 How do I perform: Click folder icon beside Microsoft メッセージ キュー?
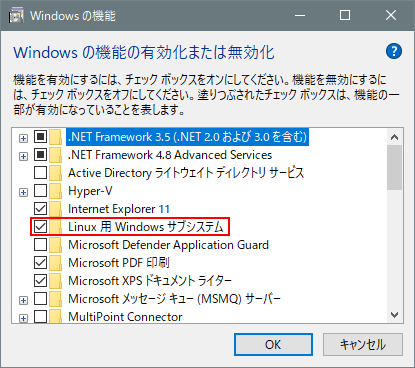(x=55, y=299)
